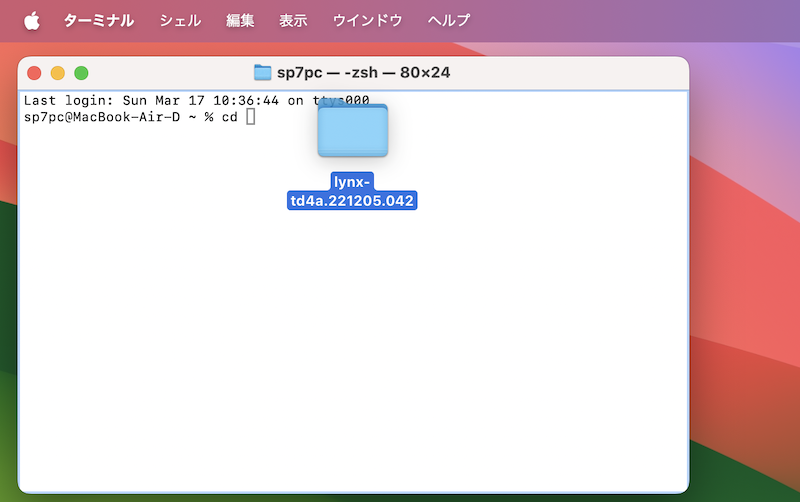Close the Terminal window with red button

[34, 73]
